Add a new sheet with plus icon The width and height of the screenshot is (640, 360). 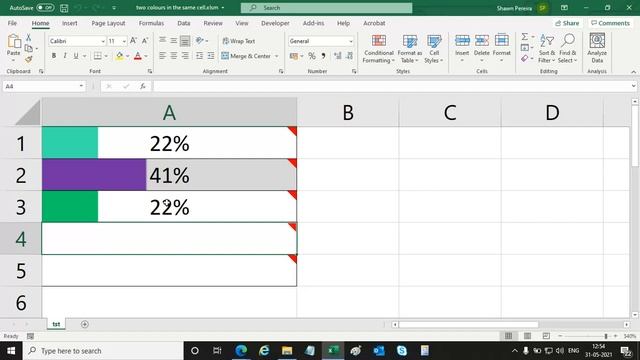click(x=84, y=324)
